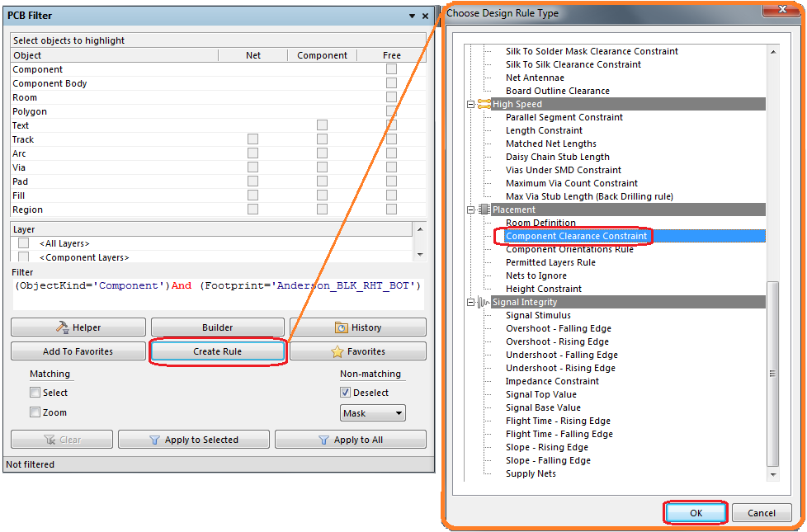Screen dimensions: 807x532
Task: Click the Builder icon button
Action: pos(217,327)
